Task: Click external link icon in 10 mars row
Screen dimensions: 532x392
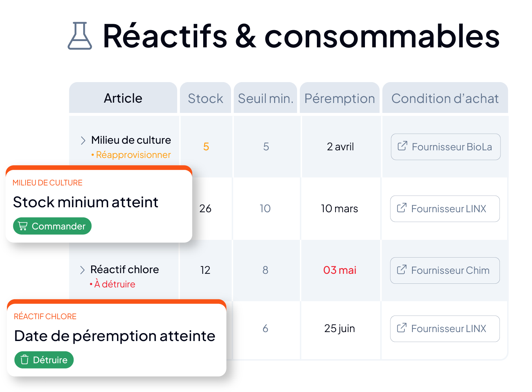Action: pos(402,208)
